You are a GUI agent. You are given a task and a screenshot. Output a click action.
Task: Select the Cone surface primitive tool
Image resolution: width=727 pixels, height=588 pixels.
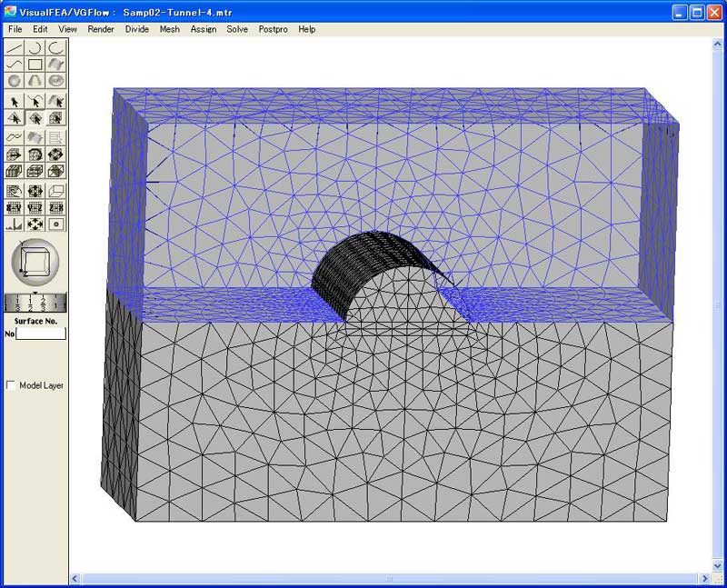(35, 81)
